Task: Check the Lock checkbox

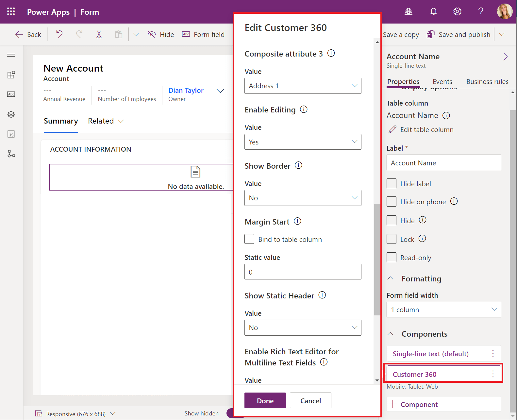Action: point(392,239)
